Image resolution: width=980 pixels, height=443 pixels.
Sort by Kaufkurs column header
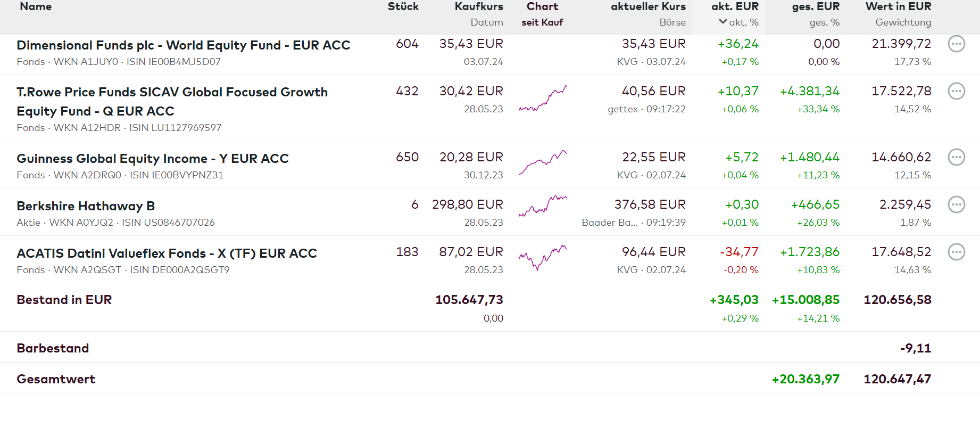pos(478,7)
